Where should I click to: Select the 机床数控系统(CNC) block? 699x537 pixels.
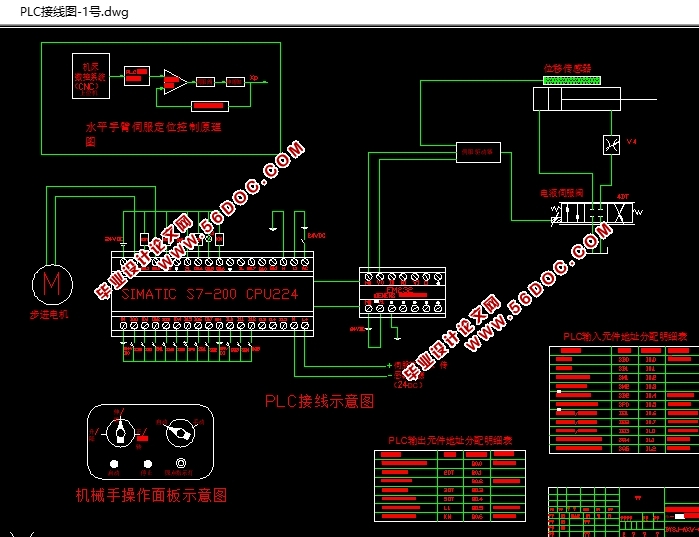tap(91, 76)
